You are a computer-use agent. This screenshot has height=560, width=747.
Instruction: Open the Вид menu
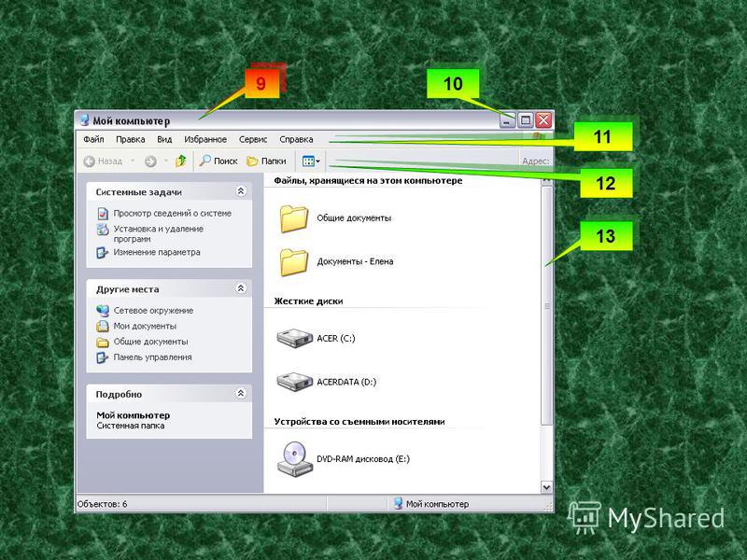click(x=164, y=139)
